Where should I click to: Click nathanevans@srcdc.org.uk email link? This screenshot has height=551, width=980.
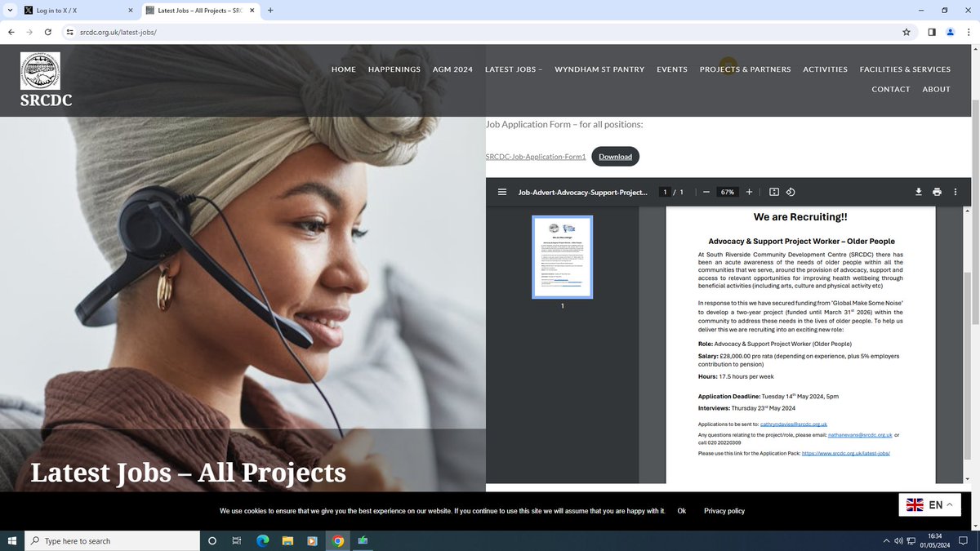861,435
